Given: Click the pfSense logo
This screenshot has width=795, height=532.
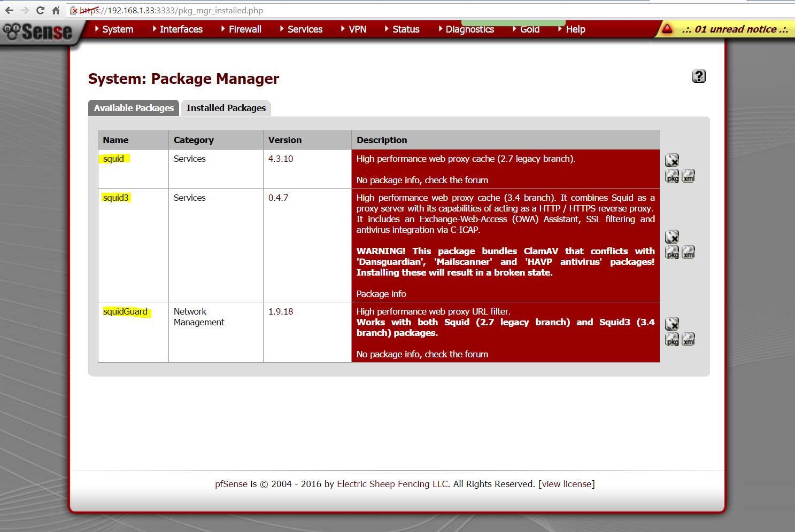Looking at the screenshot, I should tap(37, 32).
